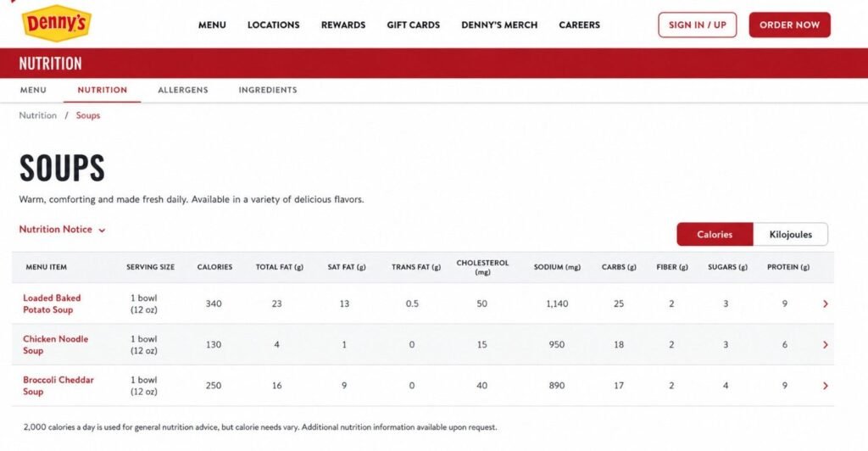
Task: Select the NUTRITION sub-tab
Action: pos(103,90)
